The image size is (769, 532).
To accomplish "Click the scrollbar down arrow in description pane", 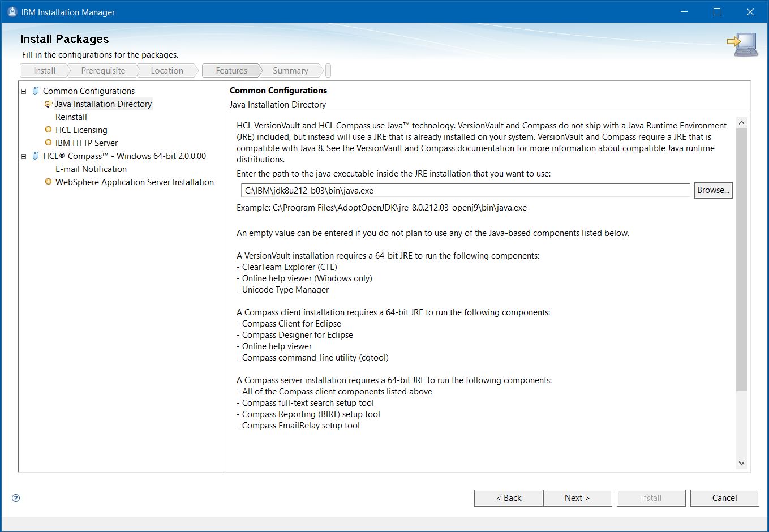I will coord(742,463).
